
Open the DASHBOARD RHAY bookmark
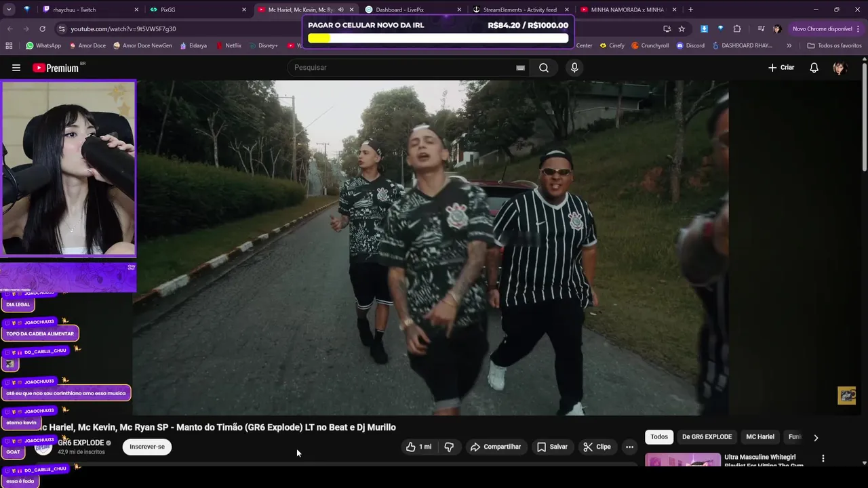[x=744, y=45]
